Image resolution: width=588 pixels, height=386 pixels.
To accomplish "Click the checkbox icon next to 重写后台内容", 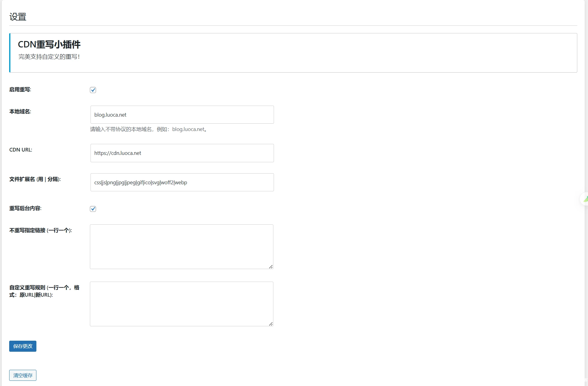I will coord(93,208).
